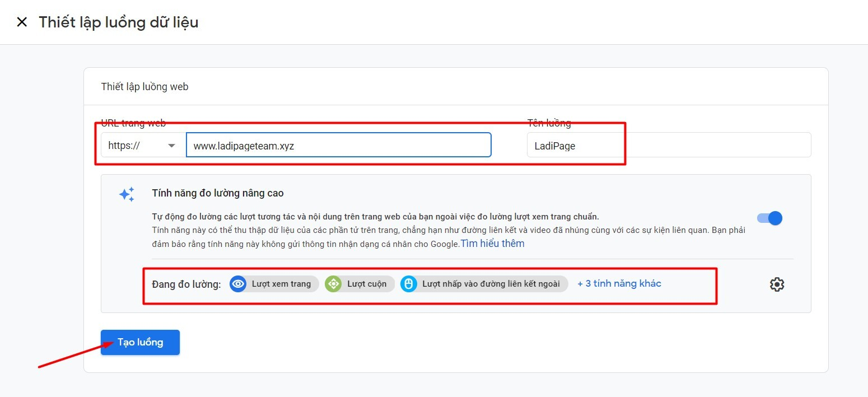Click the stream name field containing LadiPage
This screenshot has height=397, width=868.
pyautogui.click(x=668, y=146)
